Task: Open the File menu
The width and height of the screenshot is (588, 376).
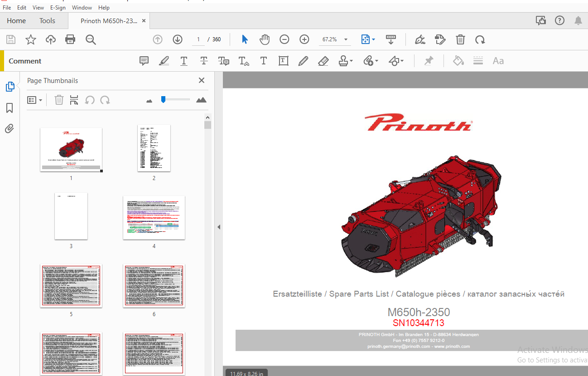Action: tap(7, 8)
